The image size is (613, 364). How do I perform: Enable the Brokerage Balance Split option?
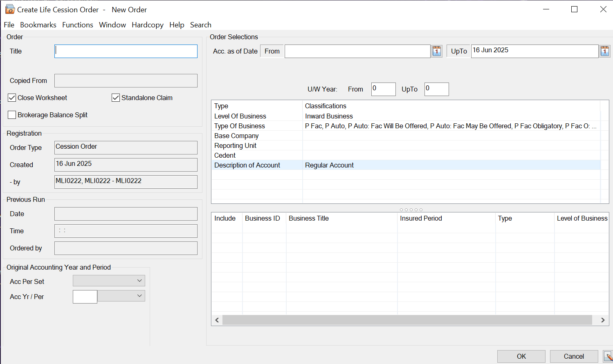coord(12,115)
